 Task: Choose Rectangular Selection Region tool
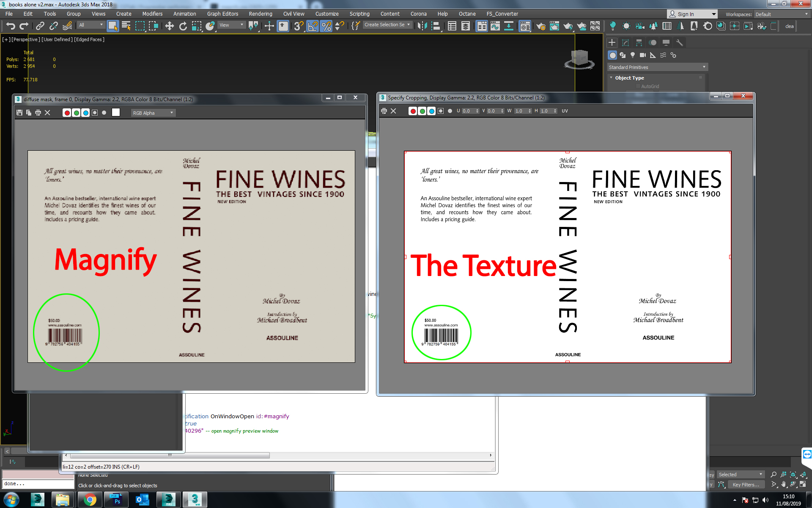tap(140, 26)
